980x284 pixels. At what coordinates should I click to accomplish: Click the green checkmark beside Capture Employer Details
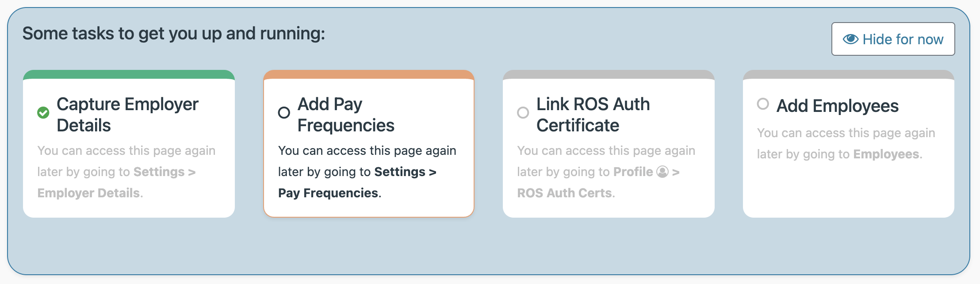[43, 113]
